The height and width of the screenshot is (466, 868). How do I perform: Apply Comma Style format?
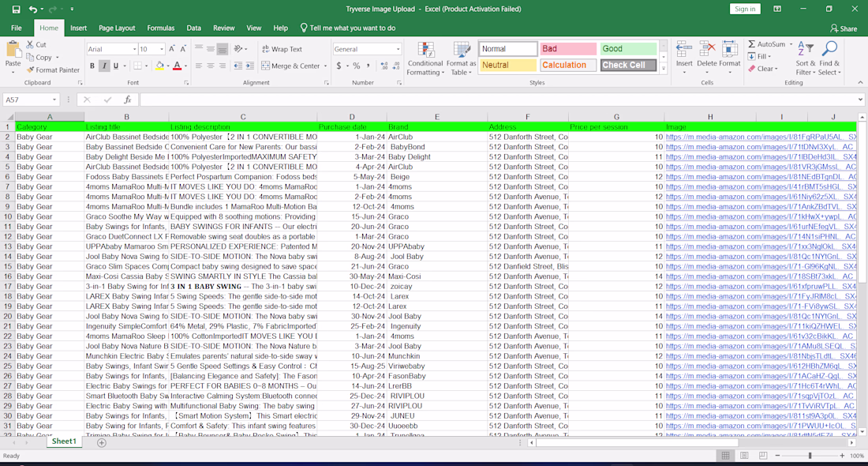[x=369, y=66]
